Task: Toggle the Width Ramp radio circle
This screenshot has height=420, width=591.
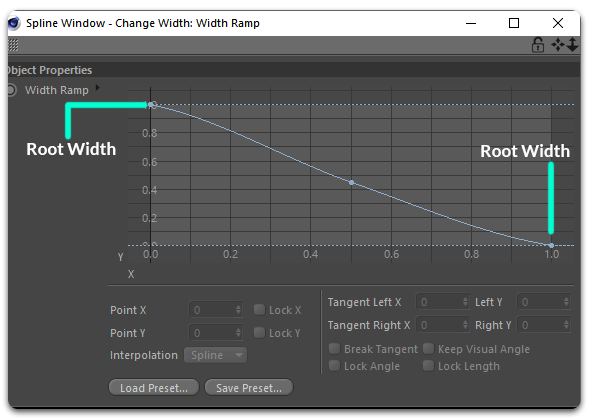Action: pos(11,90)
